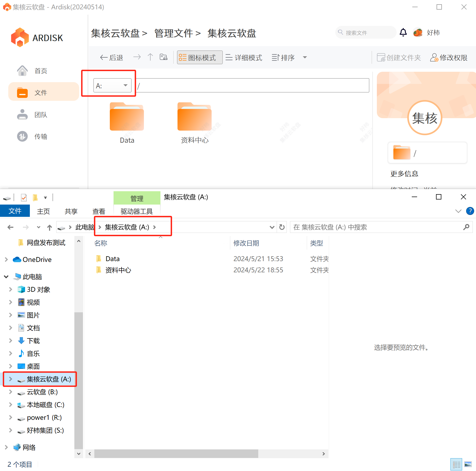Select 云软盘 (B:) drive in tree
Viewport: 476px width, 471px height.
[38, 392]
